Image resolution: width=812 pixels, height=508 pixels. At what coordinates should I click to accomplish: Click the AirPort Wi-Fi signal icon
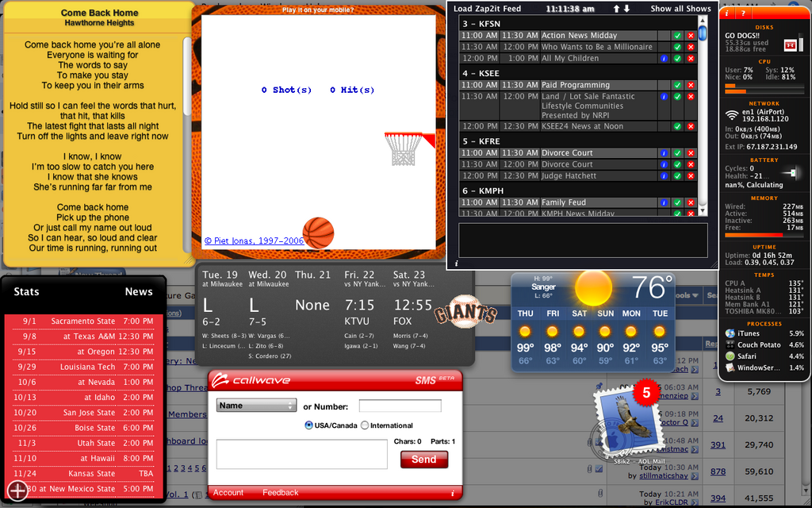click(x=732, y=115)
